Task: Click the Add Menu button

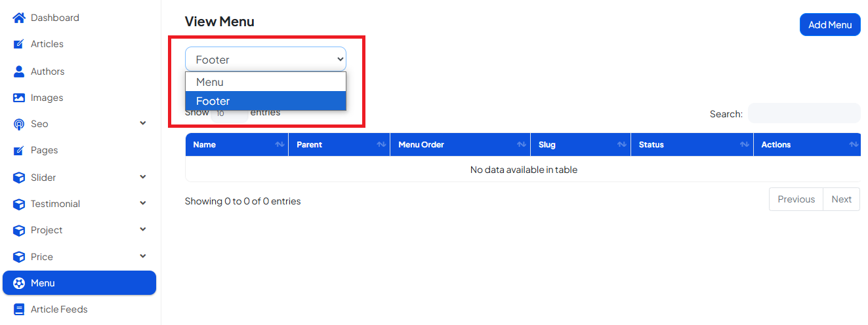Action: 830,25
